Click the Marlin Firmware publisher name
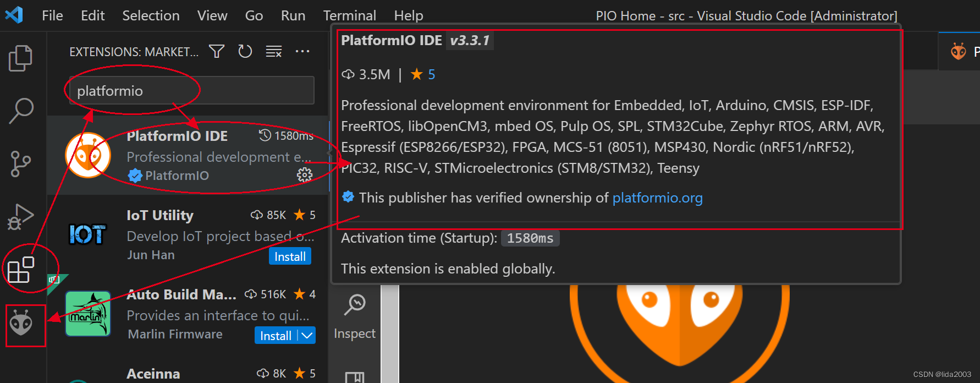 pyautogui.click(x=175, y=334)
